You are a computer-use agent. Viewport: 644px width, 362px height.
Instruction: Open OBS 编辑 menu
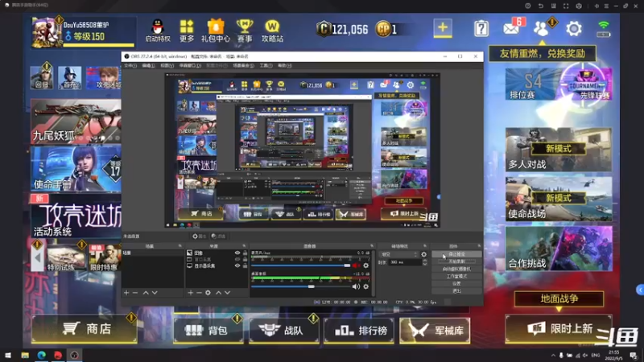coord(148,66)
